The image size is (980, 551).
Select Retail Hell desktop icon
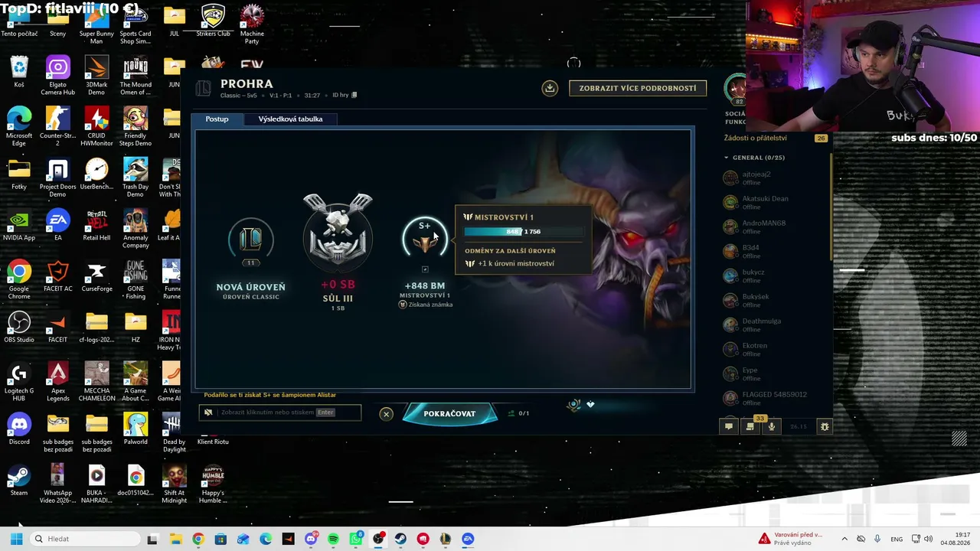[x=96, y=226]
